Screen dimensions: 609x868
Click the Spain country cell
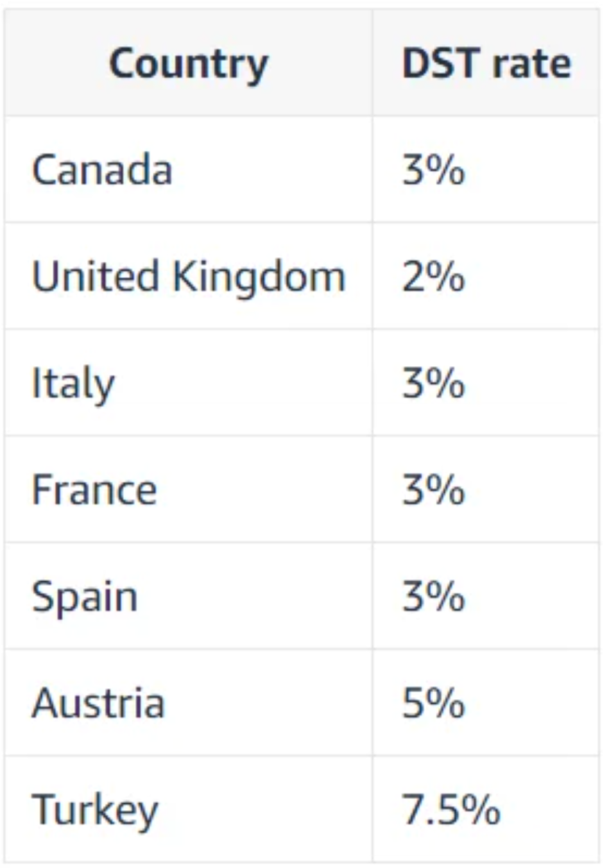(85, 597)
